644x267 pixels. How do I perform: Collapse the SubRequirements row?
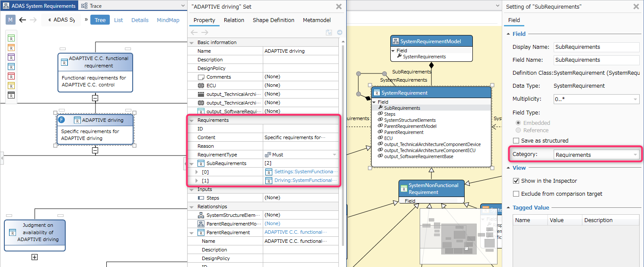pyautogui.click(x=192, y=163)
